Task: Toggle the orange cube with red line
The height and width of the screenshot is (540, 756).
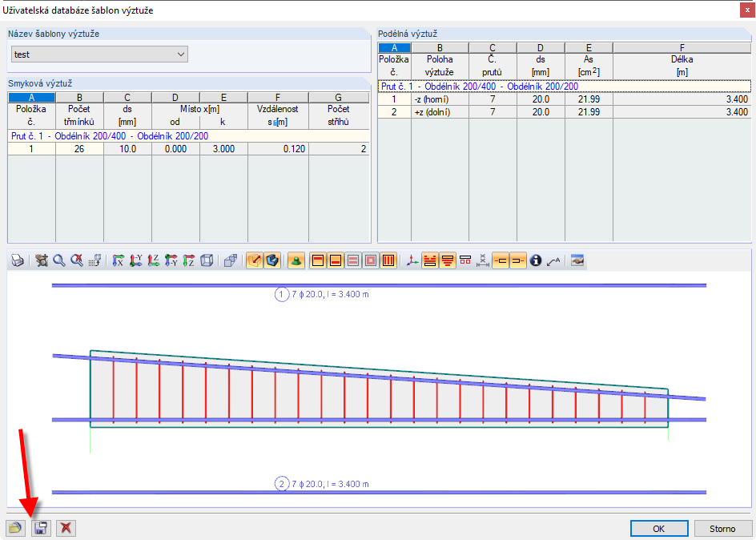Action: [x=255, y=261]
